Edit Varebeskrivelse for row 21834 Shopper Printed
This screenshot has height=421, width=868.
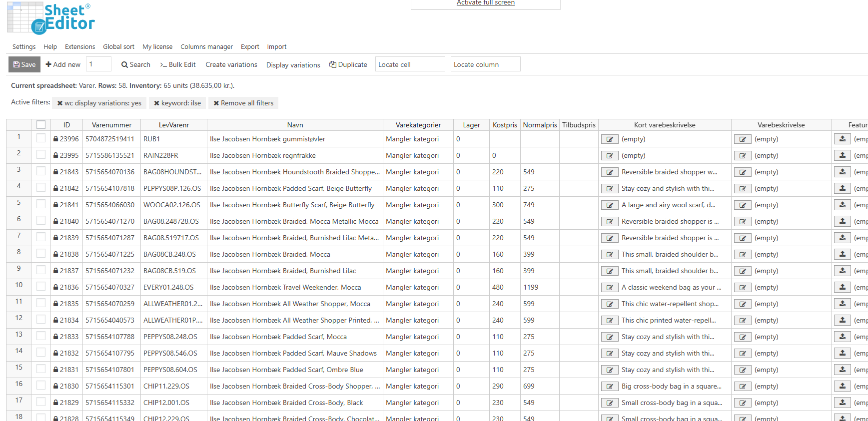[743, 321]
